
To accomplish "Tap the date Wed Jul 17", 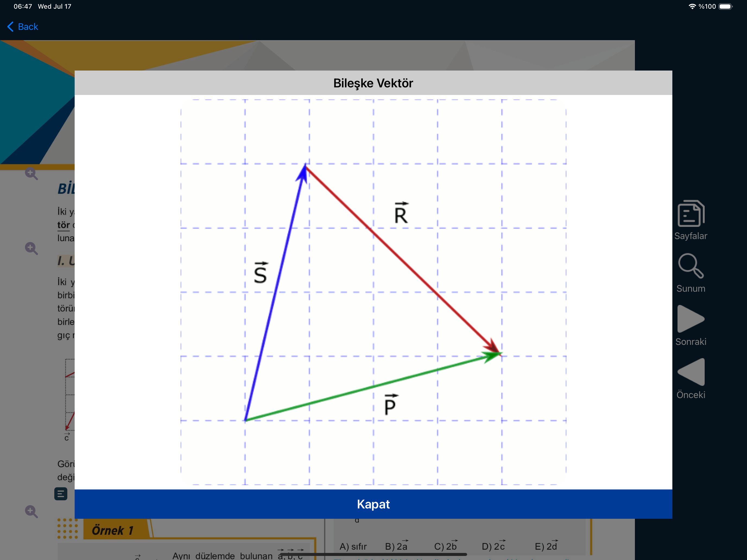I will [54, 7].
